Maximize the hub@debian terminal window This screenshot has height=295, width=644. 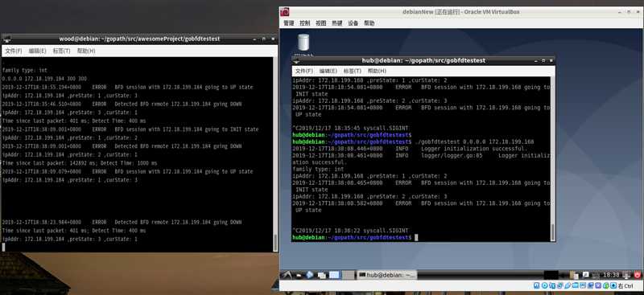coord(543,60)
